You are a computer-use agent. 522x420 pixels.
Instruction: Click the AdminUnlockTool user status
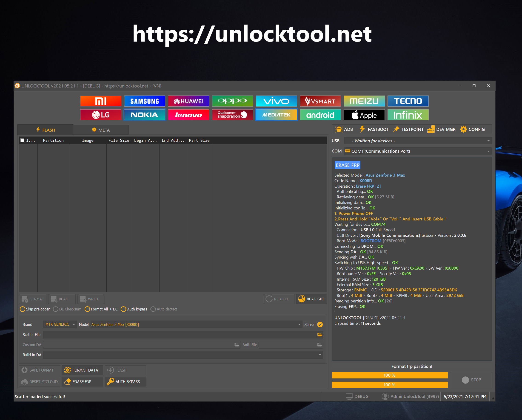[x=410, y=397]
